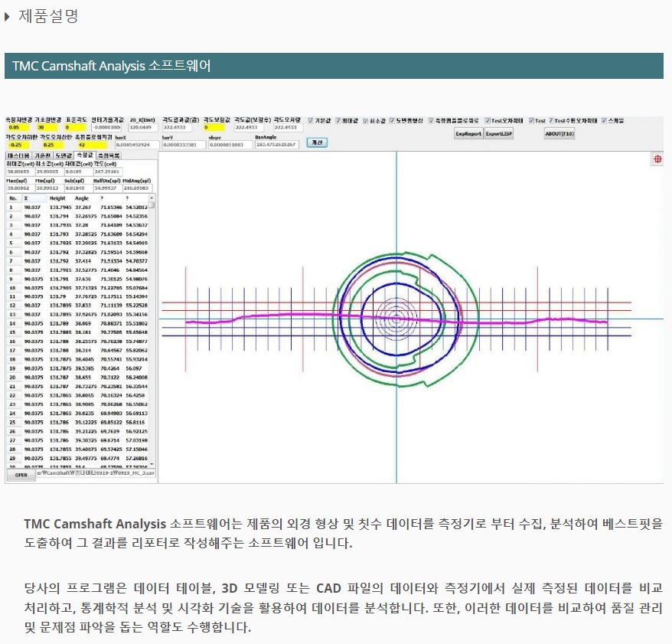Click the data table vertical scrollbar thumb
Viewport: 672px width, 644px height.
152,204
